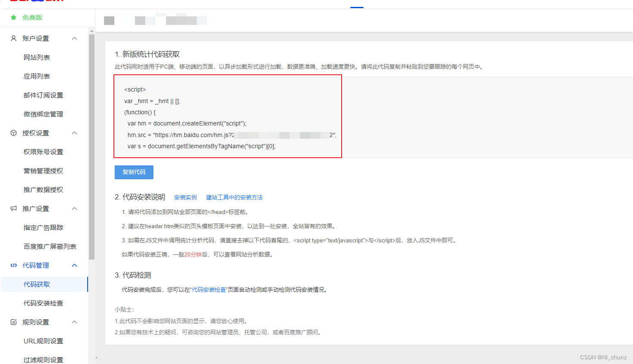The width and height of the screenshot is (633, 364).
Task: Go to 邮件订阅设置
Action: pyautogui.click(x=43, y=95)
